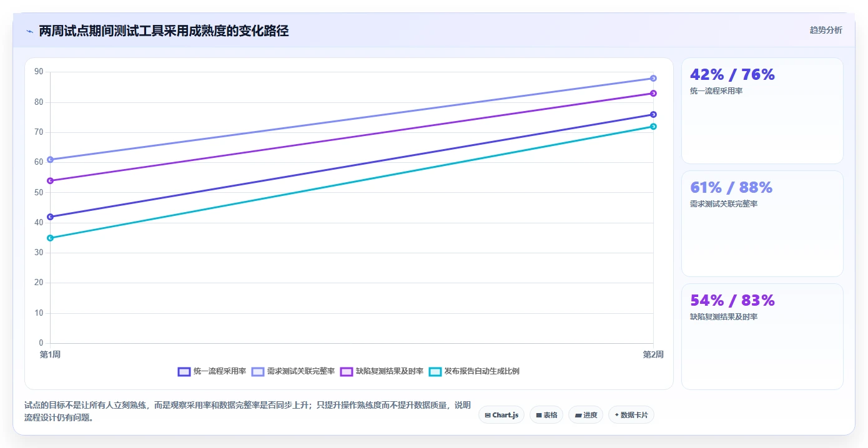Toggle the 统一流程采用率 legend item

[x=212, y=371]
